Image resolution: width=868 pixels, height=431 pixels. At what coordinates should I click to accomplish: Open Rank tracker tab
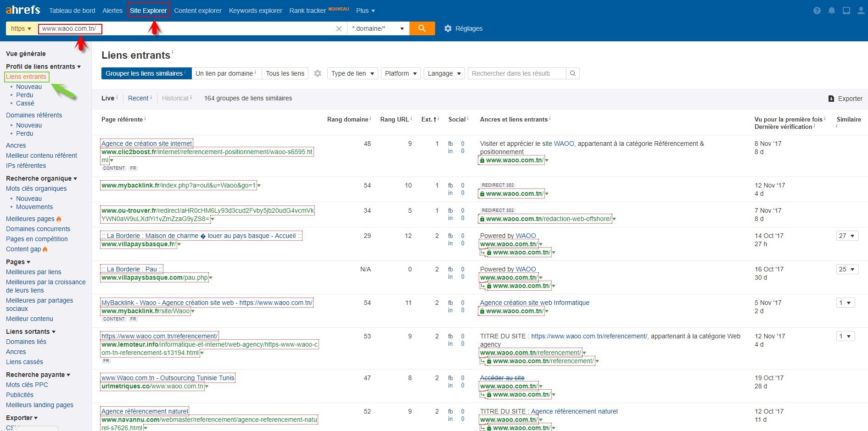coord(308,11)
